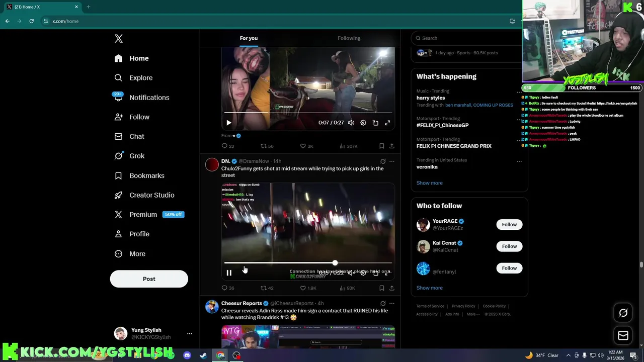The width and height of the screenshot is (644, 362).
Task: Open the floating Messages envelope button
Action: pyautogui.click(x=623, y=335)
